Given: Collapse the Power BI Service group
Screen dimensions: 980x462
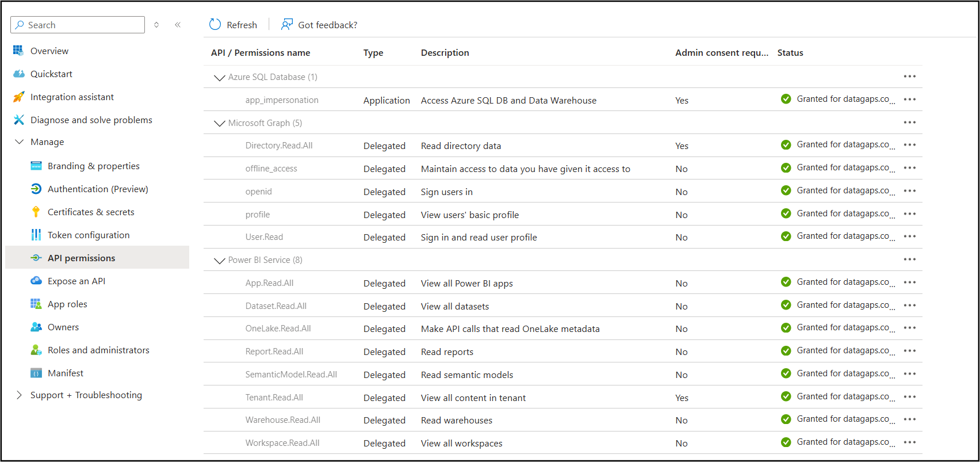Looking at the screenshot, I should point(219,260).
